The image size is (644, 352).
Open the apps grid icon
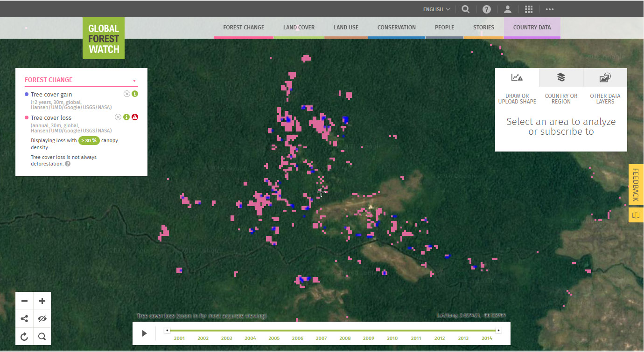529,9
